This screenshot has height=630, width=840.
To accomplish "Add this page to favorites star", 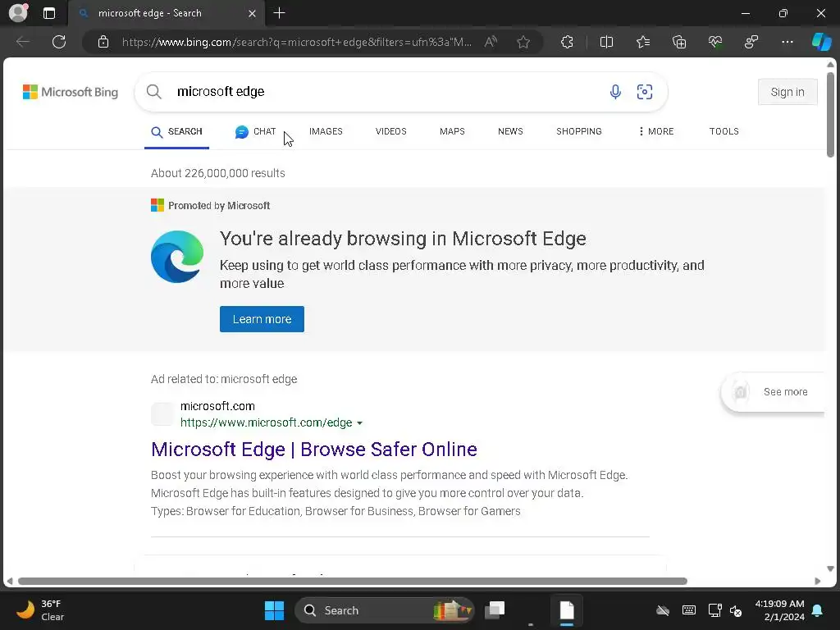I will (523, 42).
